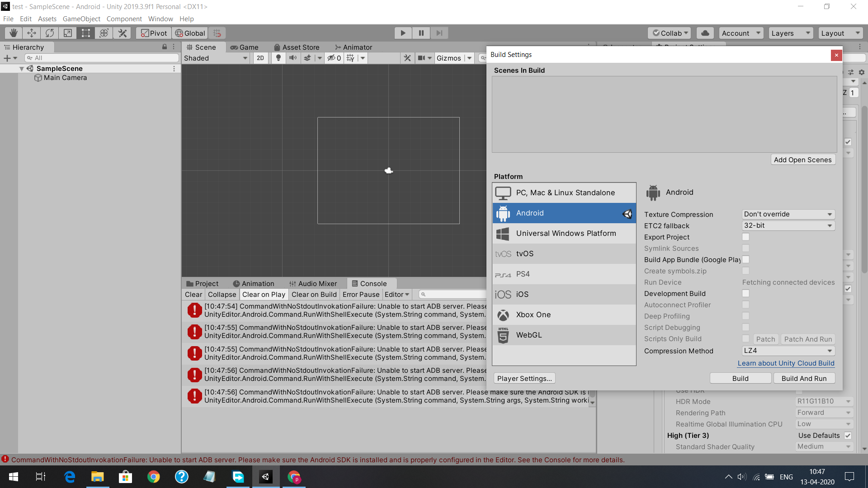Screen dimensions: 868x488
Task: Open the GameObject menu
Action: click(x=81, y=19)
